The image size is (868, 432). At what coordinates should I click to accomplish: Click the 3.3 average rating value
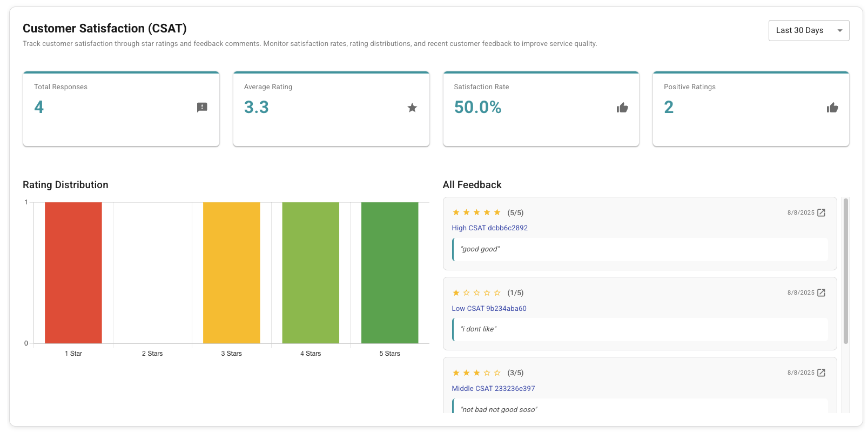click(256, 107)
